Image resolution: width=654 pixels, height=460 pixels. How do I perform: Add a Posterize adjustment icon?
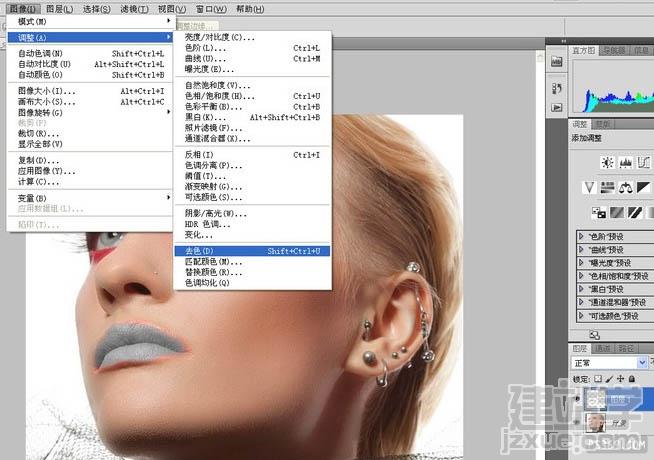pos(617,213)
